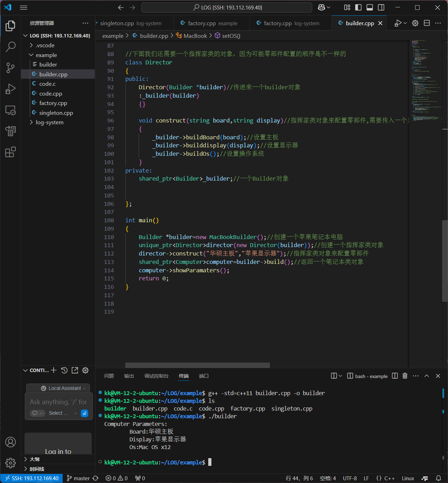Open the 端口 (Ports) panel tab
The height and width of the screenshot is (483, 448).
tap(204, 376)
